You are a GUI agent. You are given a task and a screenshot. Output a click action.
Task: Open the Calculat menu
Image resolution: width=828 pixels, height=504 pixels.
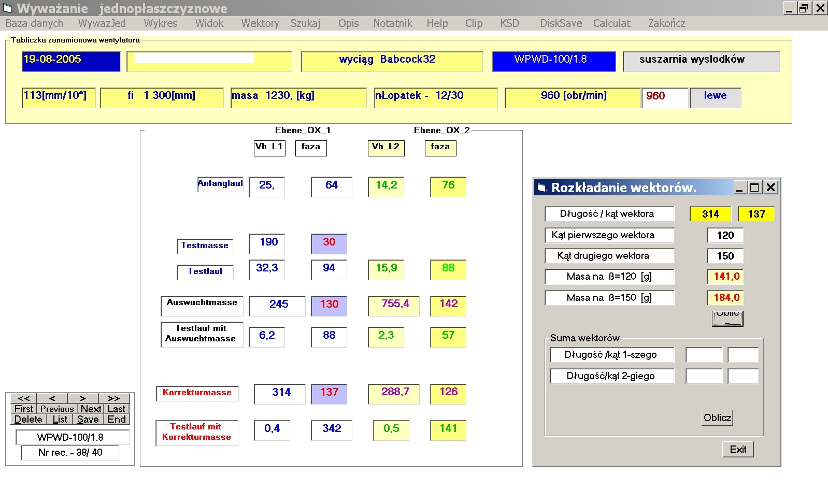(612, 23)
